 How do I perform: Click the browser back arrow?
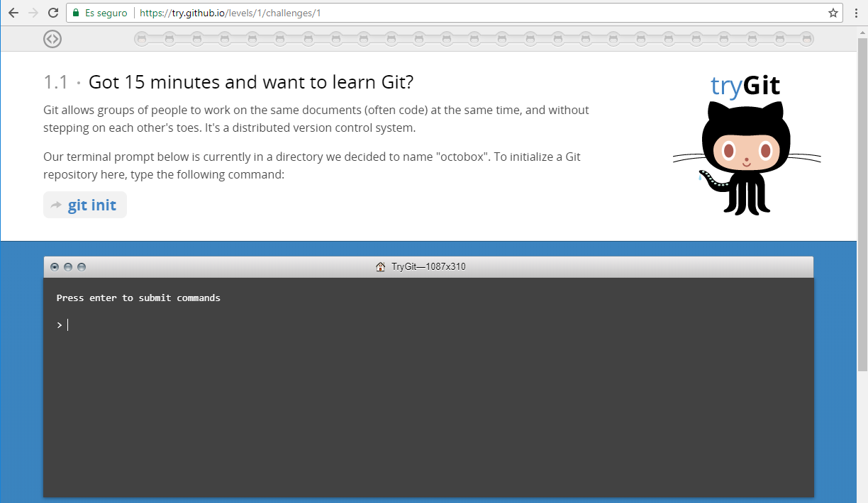(13, 13)
